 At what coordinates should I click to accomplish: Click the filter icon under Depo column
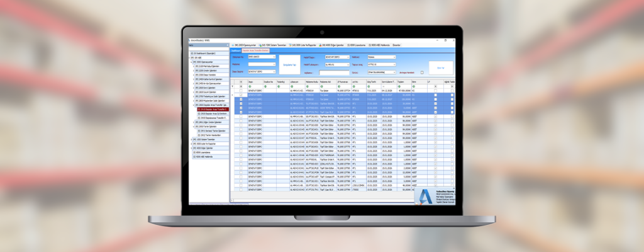click(x=250, y=86)
